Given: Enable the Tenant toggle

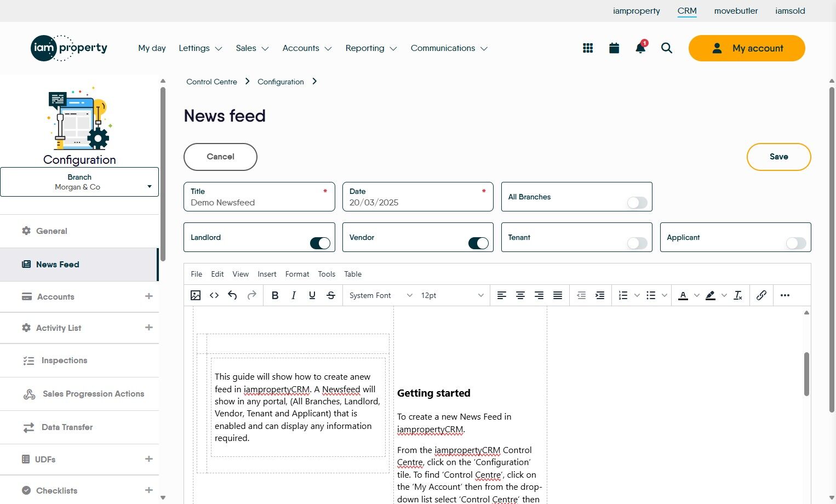Looking at the screenshot, I should [637, 243].
